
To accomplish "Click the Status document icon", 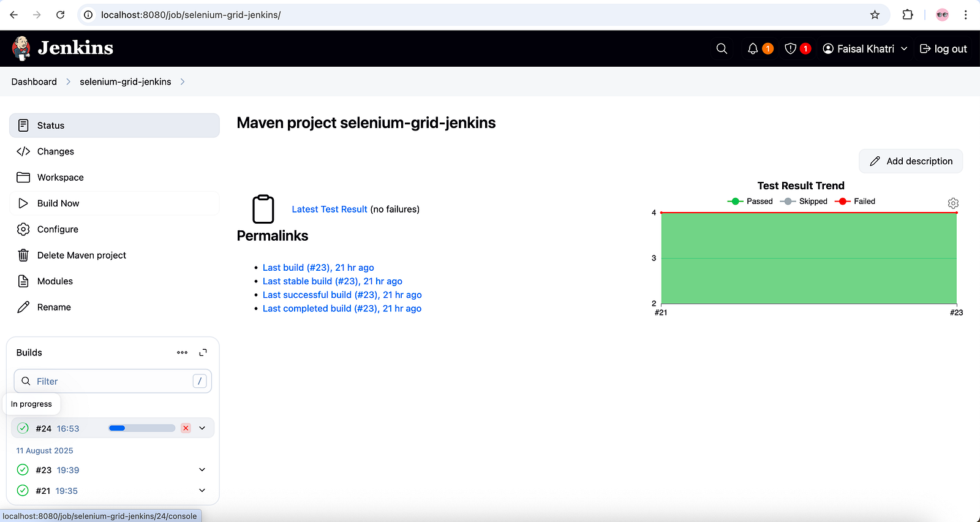I will tap(23, 125).
